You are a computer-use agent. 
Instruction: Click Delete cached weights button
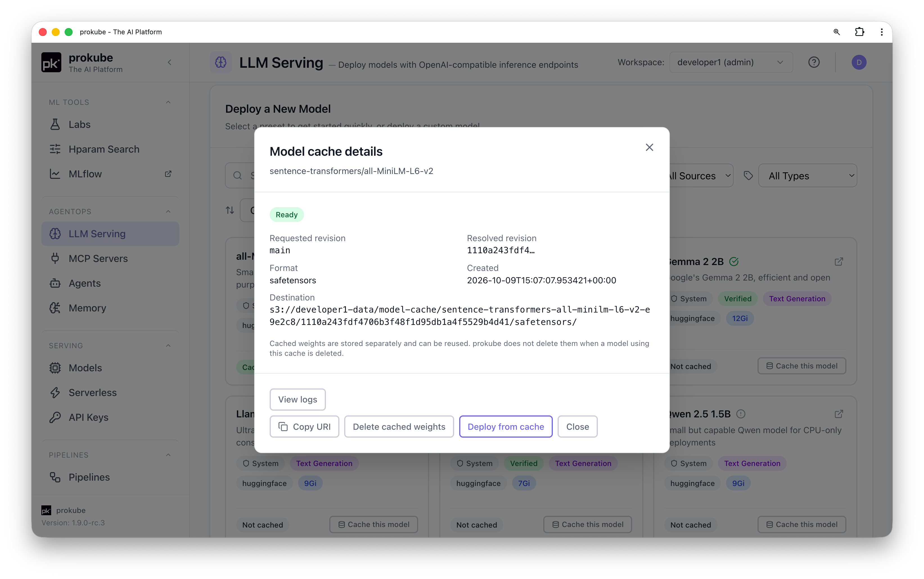pyautogui.click(x=399, y=427)
